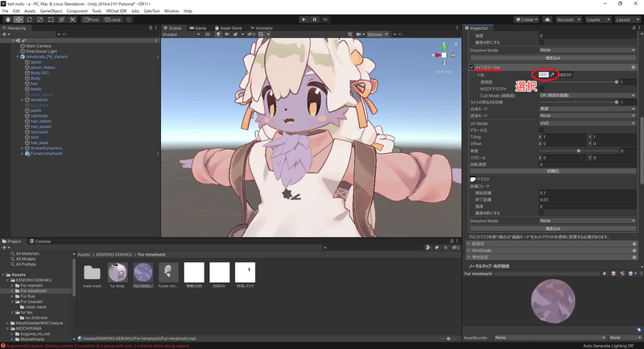Viewport: 644px width, 349px height.
Task: Switch to the Asset Store tab
Action: click(229, 28)
